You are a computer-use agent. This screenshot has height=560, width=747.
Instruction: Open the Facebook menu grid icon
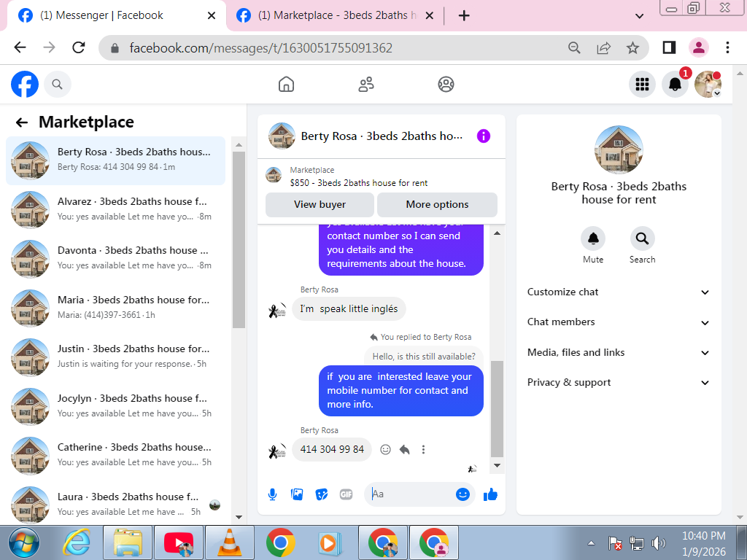pyautogui.click(x=642, y=85)
